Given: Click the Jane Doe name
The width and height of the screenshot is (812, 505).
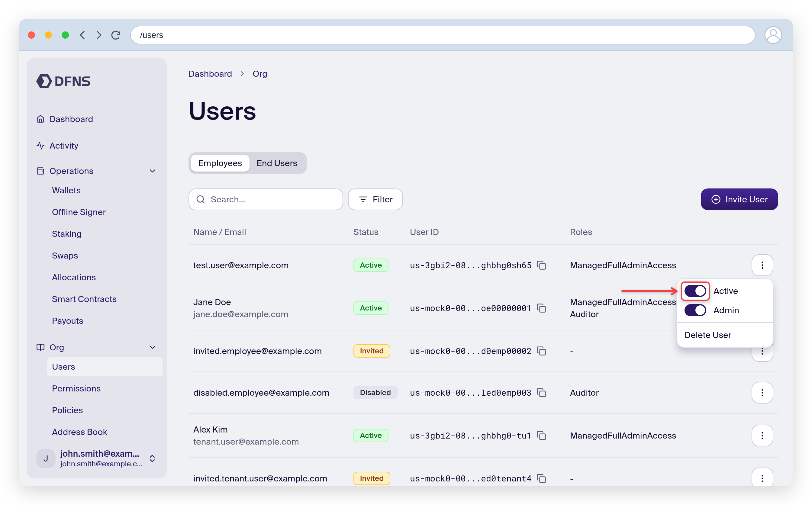Looking at the screenshot, I should tap(212, 302).
